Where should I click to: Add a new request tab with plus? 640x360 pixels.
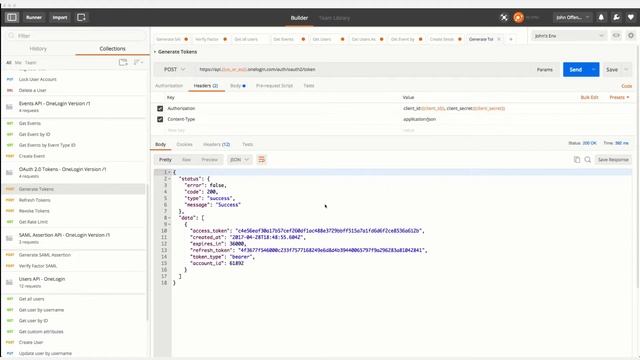click(x=511, y=39)
